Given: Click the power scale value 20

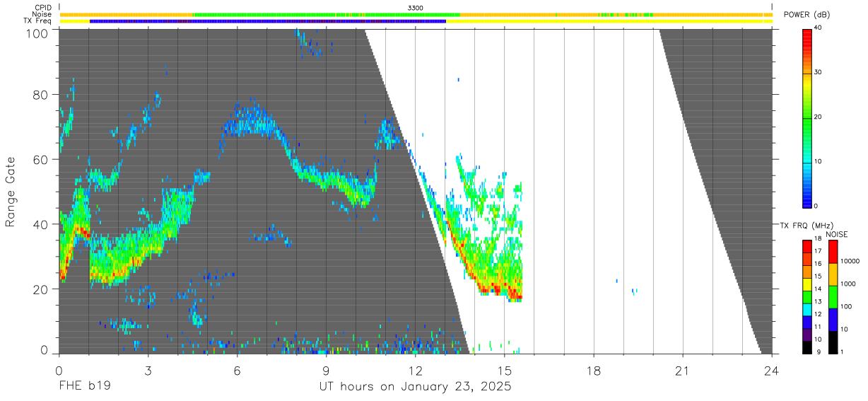Looking at the screenshot, I should [x=819, y=117].
